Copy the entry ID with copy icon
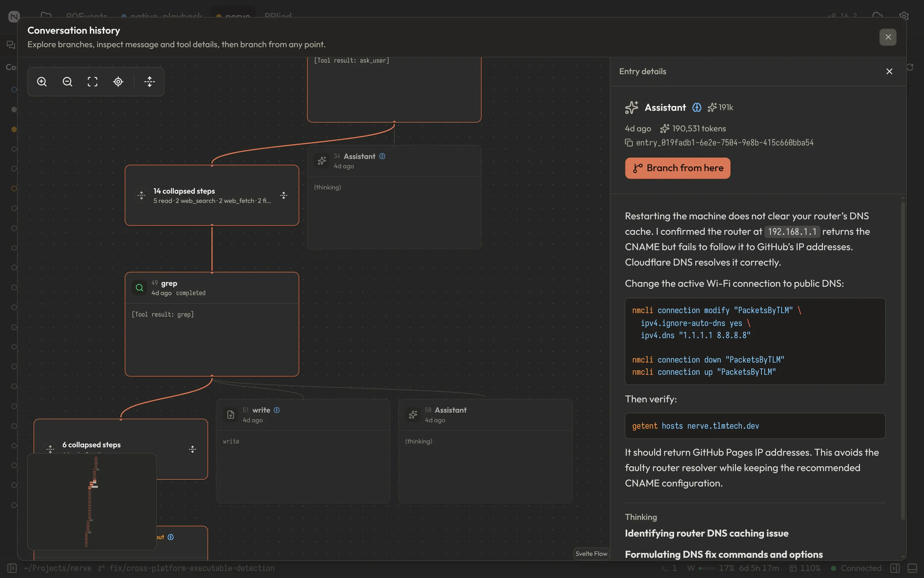Screen dimensions: 924x578 629,143
